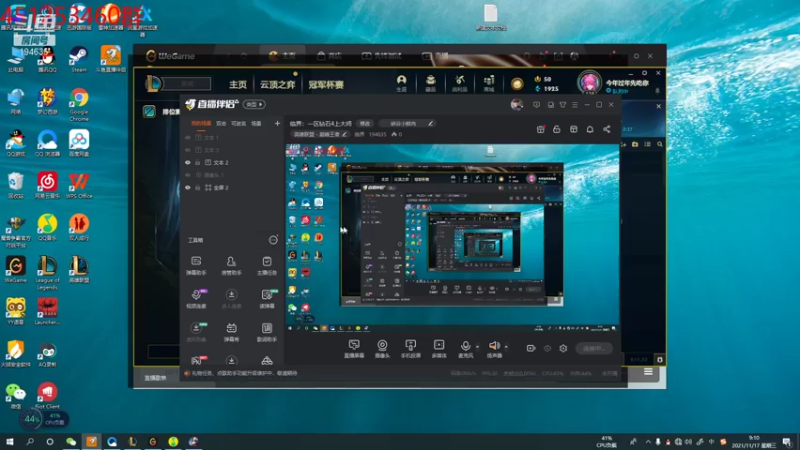Toggle preview eye icon in bottom bar
The image size is (800, 450).
click(x=547, y=348)
